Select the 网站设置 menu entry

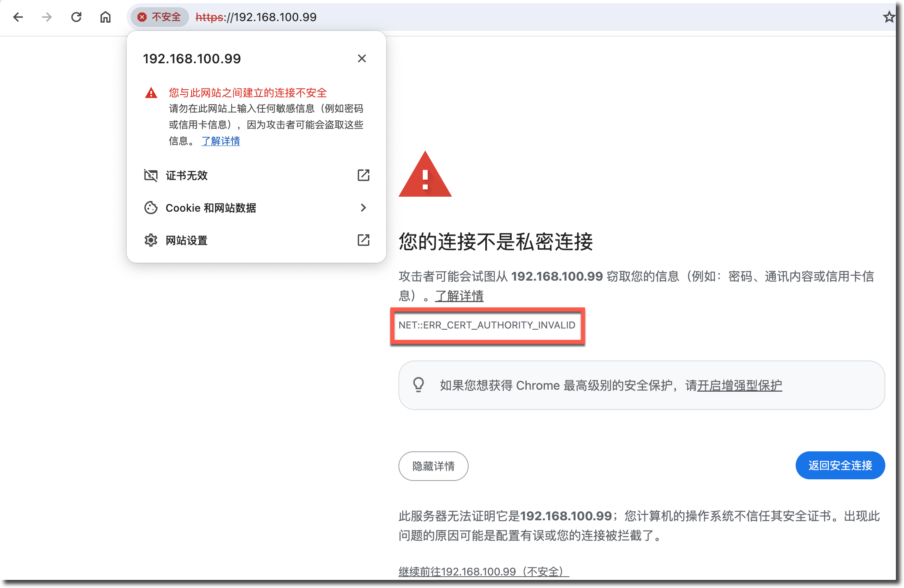coord(187,240)
